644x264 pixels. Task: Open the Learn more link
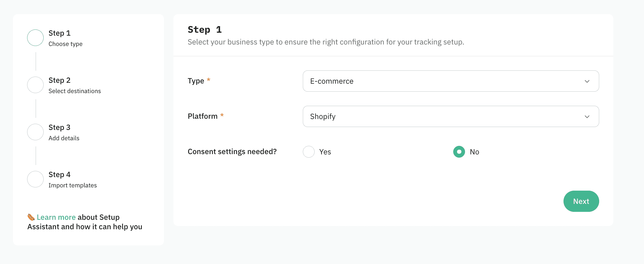coord(56,217)
